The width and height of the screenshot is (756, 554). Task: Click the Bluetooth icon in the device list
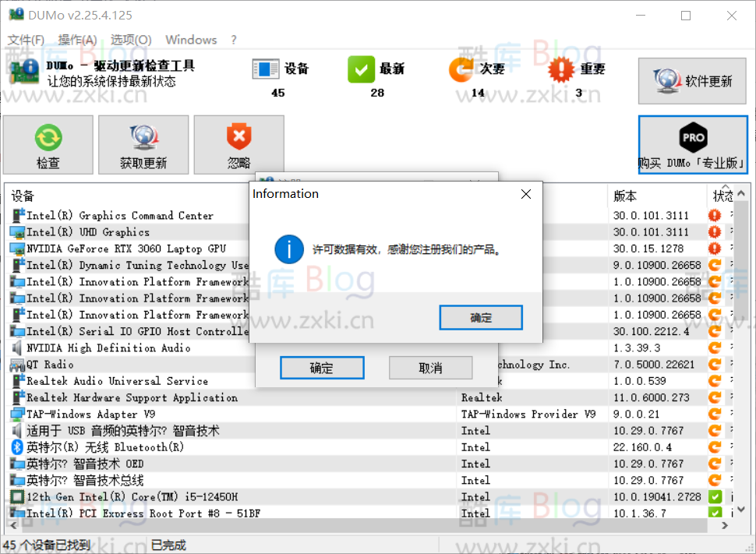(x=17, y=447)
